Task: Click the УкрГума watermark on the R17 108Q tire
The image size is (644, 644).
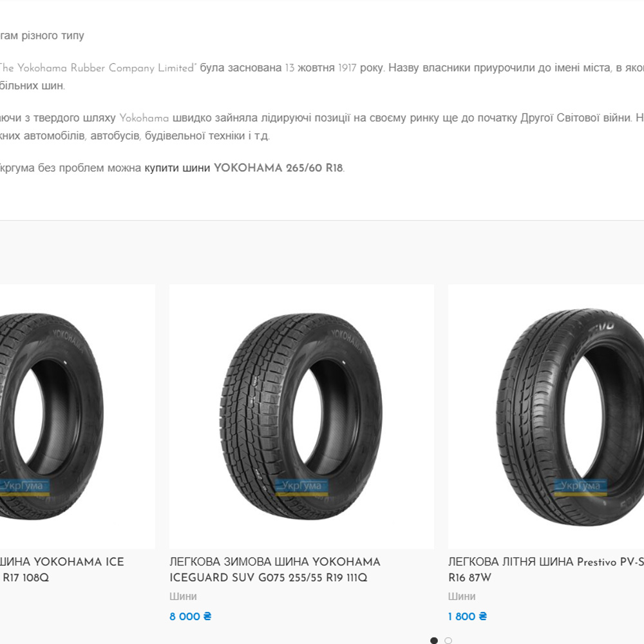Action: coord(24,486)
